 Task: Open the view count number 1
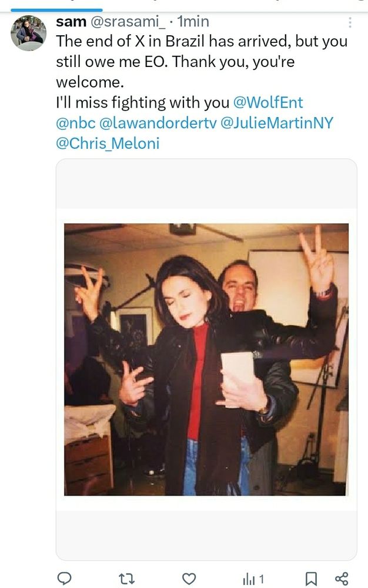tap(261, 579)
